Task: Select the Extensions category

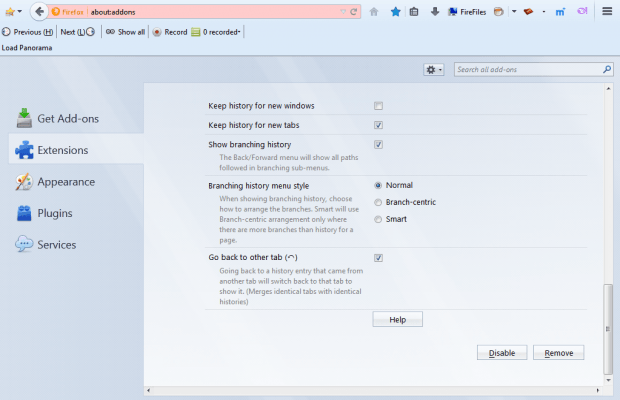Action: [76, 150]
